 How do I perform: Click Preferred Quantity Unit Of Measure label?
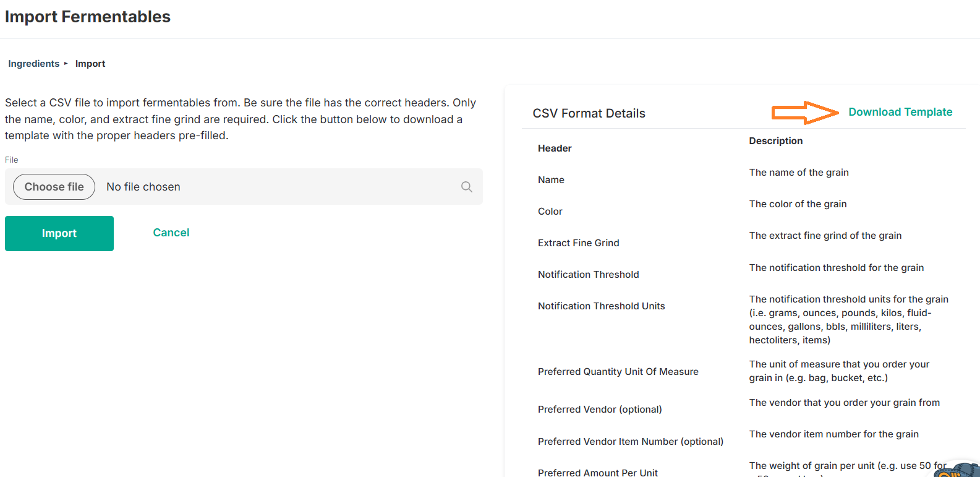point(618,372)
